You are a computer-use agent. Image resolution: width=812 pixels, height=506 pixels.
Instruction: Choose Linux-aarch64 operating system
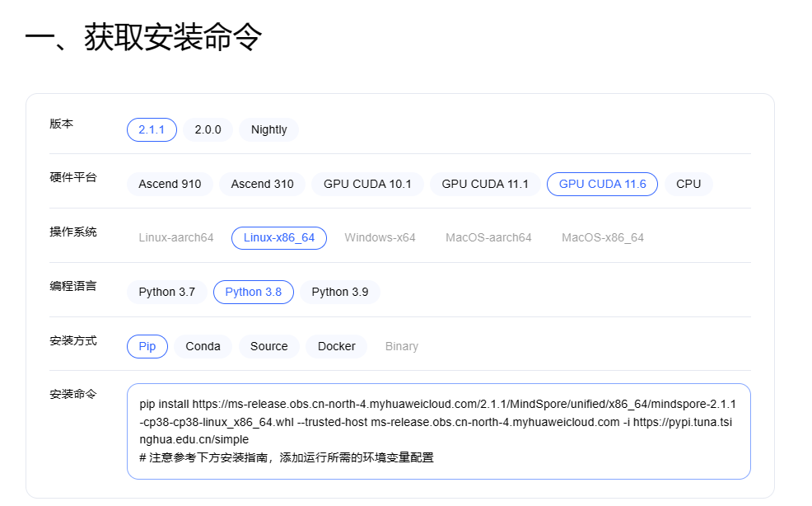coord(175,237)
